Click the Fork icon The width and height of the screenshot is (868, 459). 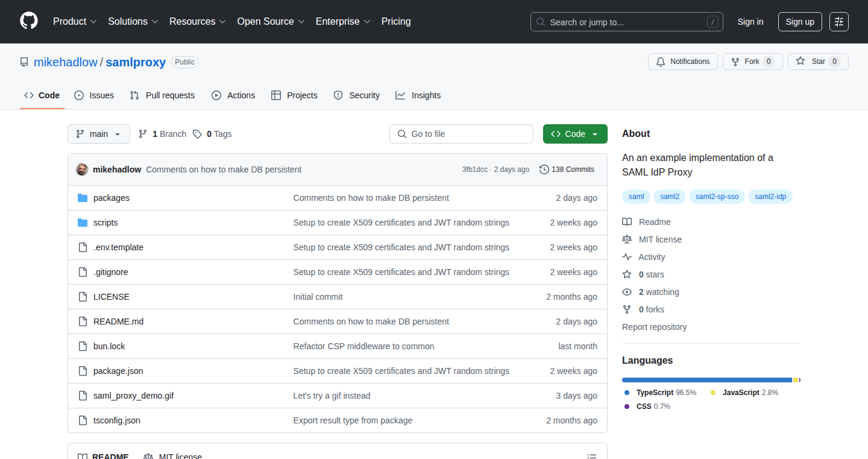tap(735, 62)
